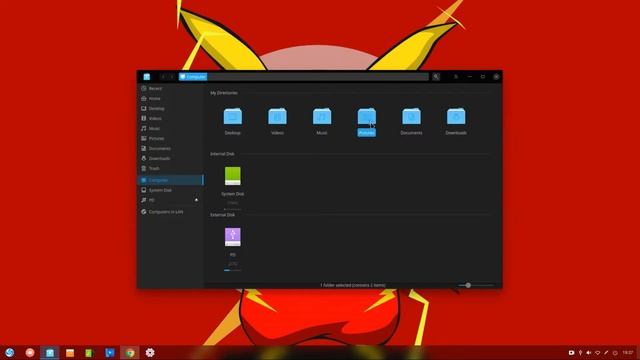Click the Internal Disk heading
Image resolution: width=640 pixels, height=360 pixels.
(x=222, y=154)
